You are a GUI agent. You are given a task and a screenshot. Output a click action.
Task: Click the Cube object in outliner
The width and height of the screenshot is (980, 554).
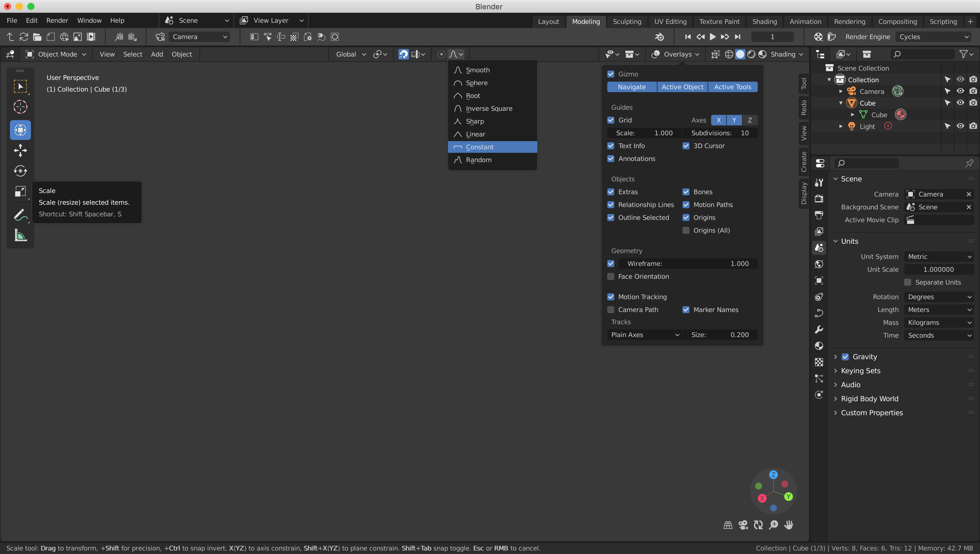868,102
